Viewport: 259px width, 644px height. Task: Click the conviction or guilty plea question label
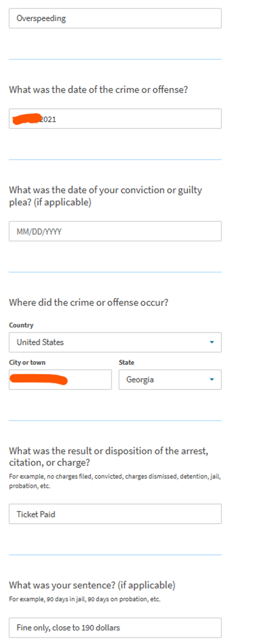click(106, 196)
